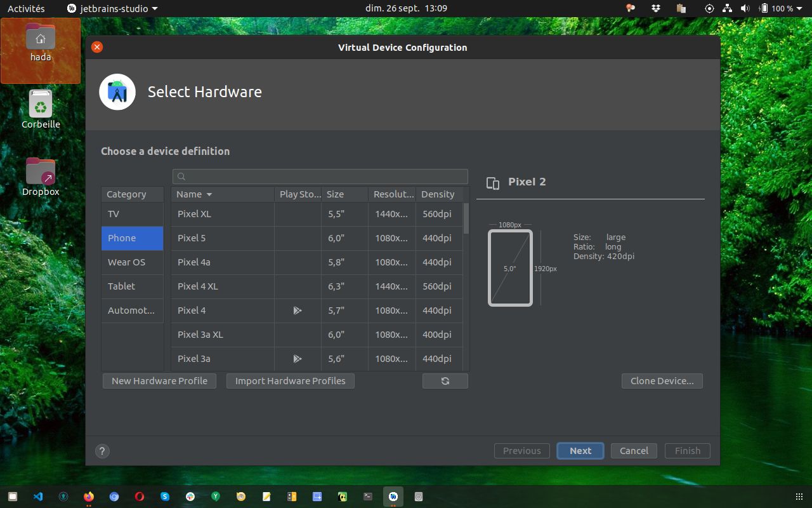Select the TV category

pyautogui.click(x=133, y=214)
